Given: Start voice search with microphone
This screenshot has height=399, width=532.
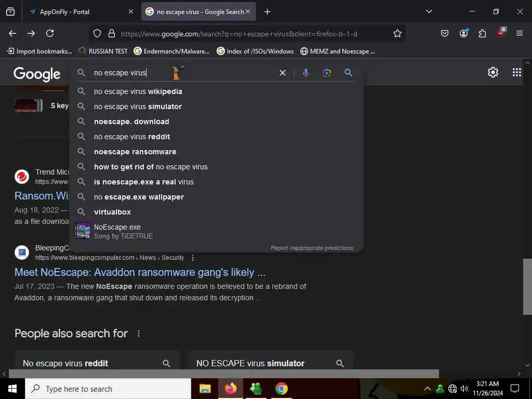Looking at the screenshot, I should click(x=305, y=73).
